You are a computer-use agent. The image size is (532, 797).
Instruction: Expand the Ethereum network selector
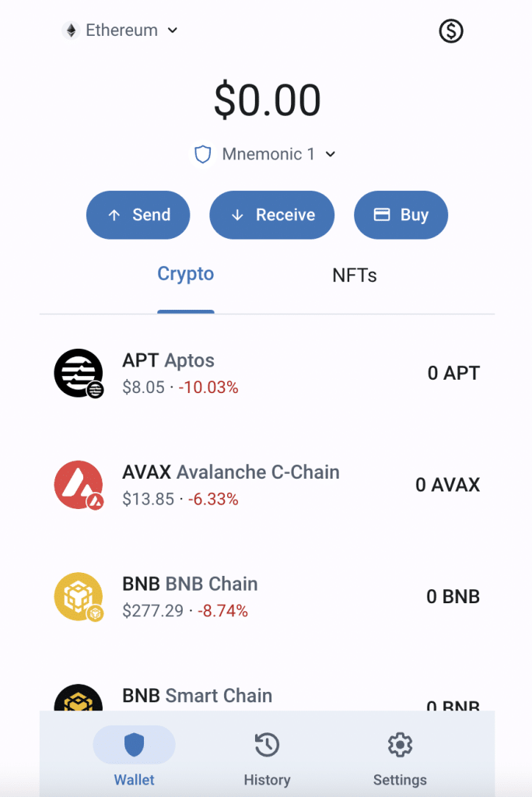click(x=121, y=30)
